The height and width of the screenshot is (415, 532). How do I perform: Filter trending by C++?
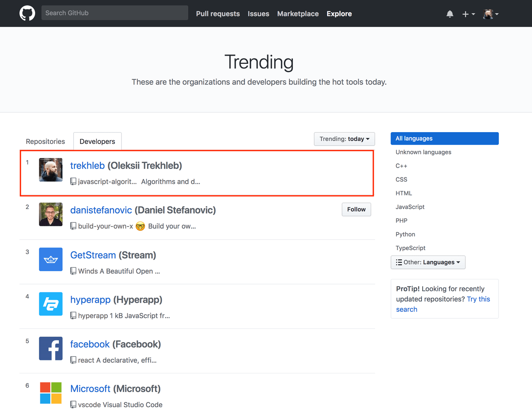tap(401, 166)
